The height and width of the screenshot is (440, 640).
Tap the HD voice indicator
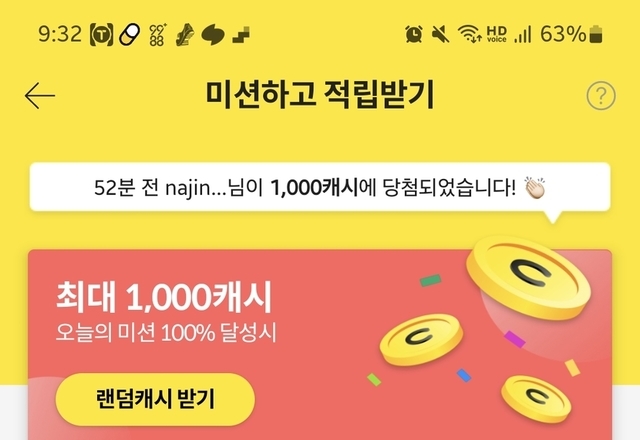pos(497,34)
